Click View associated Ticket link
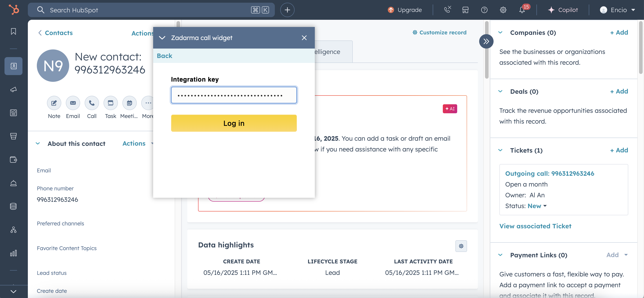Viewport: 644px width, 298px height. 535,226
